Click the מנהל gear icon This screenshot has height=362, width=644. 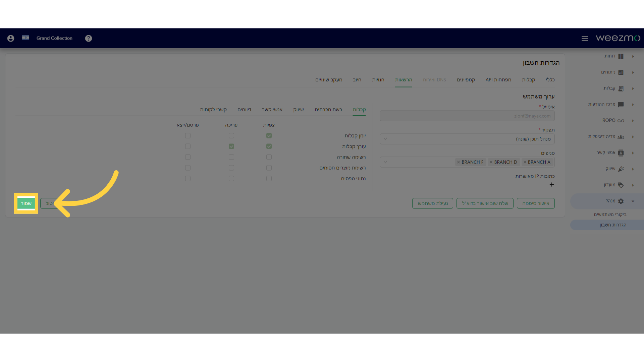(621, 201)
